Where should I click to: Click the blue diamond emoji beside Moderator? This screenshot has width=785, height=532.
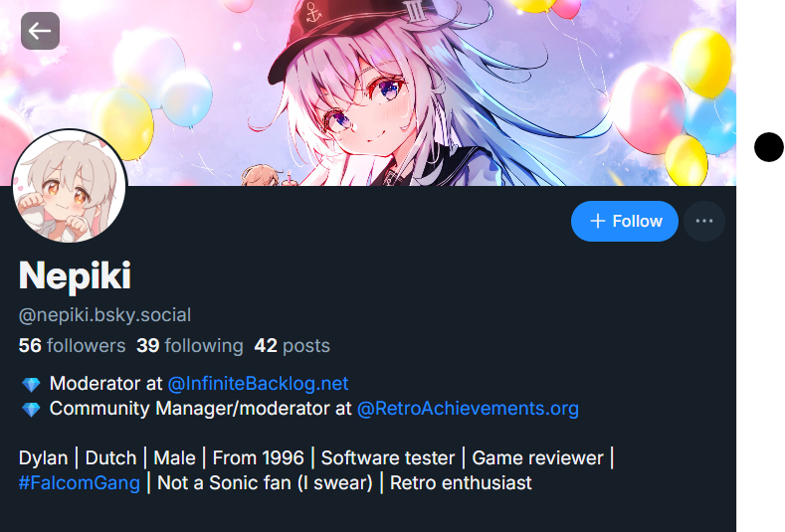[x=31, y=385]
